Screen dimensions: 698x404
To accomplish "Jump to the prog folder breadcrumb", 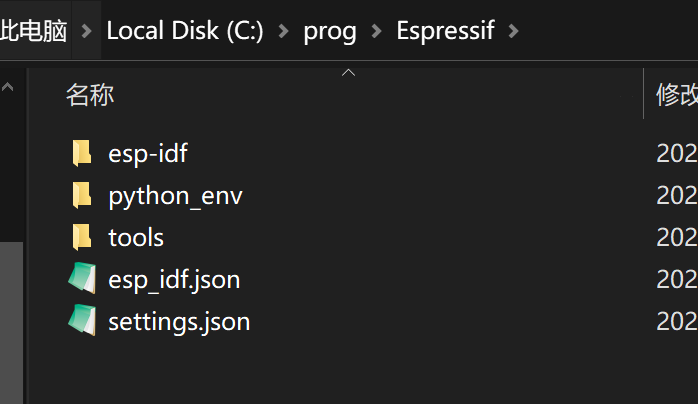I will 330,32.
